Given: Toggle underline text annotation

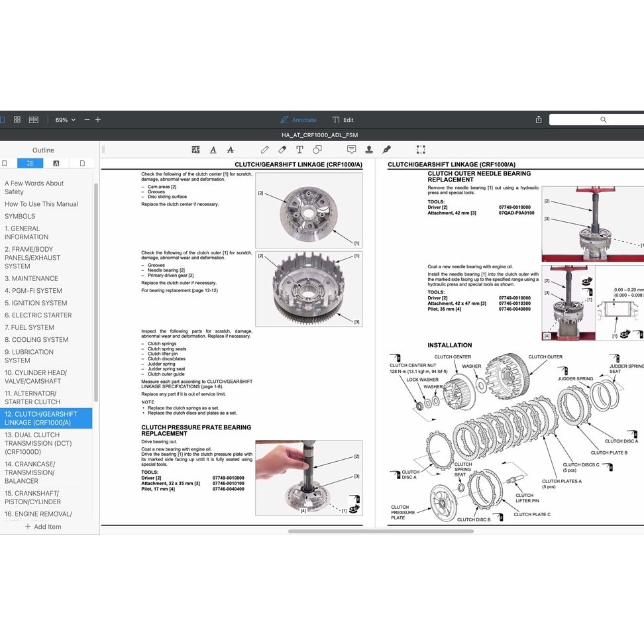Looking at the screenshot, I should 213,150.
